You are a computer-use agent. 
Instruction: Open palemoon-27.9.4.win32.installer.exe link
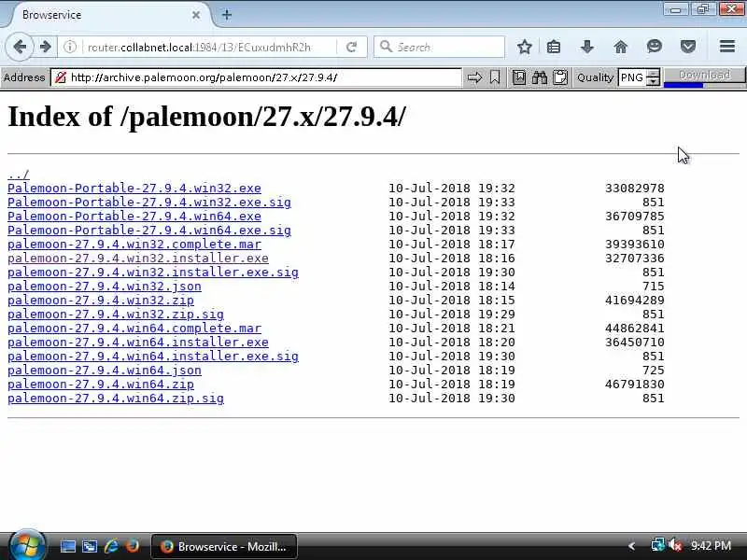pos(138,259)
